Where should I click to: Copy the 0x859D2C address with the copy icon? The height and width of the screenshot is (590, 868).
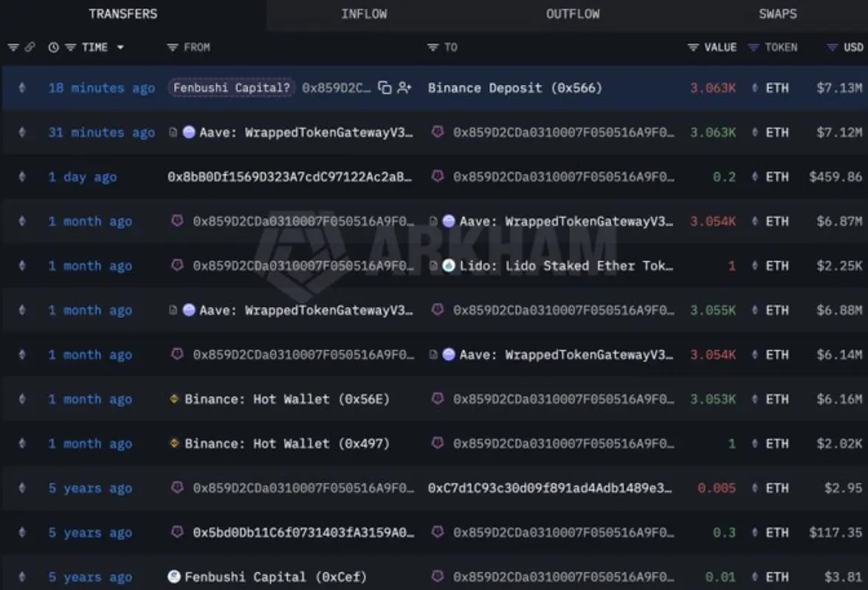(x=385, y=88)
